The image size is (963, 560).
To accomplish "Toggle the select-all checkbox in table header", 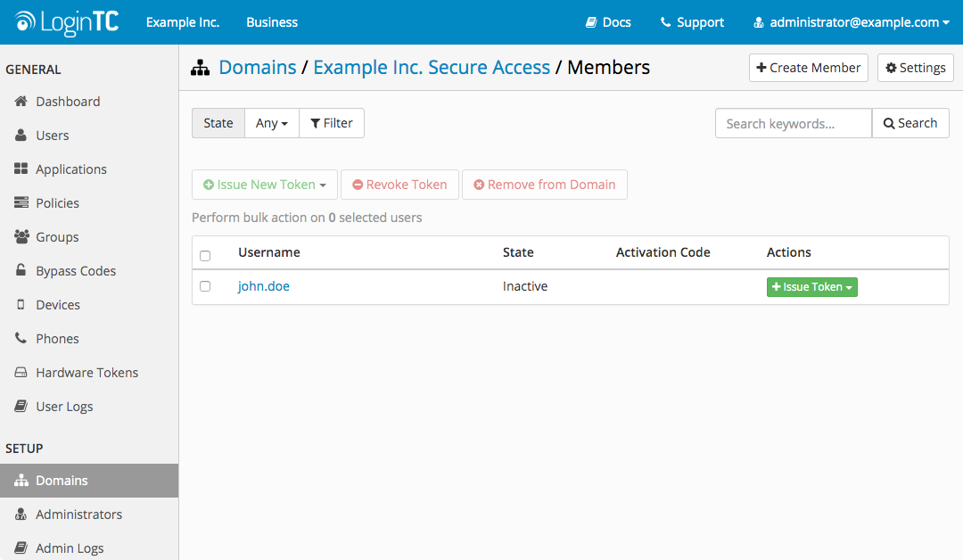I will coord(205,256).
